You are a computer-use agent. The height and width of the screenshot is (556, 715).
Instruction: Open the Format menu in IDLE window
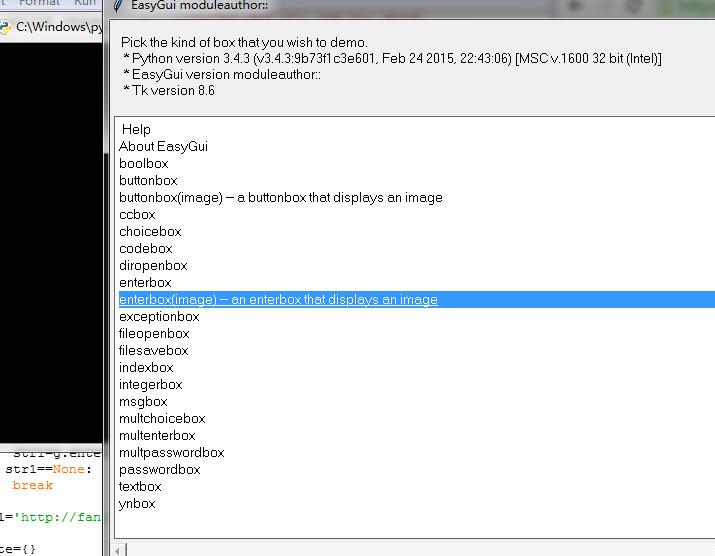(39, 3)
